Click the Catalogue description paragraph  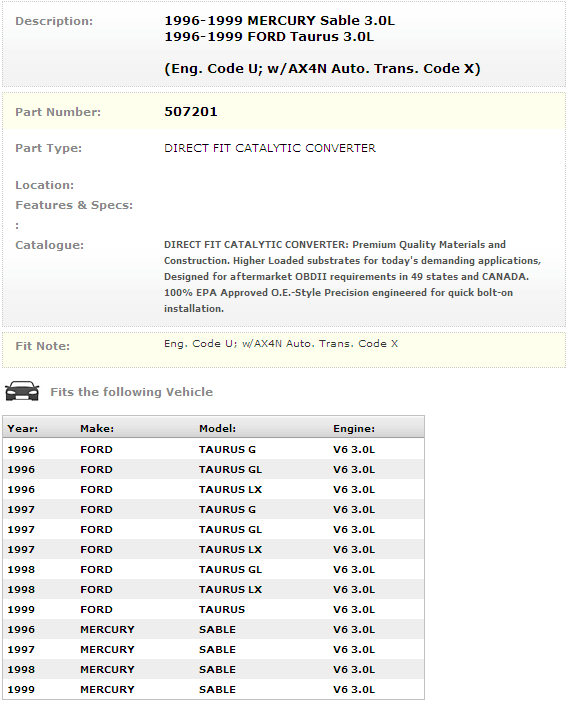(x=353, y=277)
